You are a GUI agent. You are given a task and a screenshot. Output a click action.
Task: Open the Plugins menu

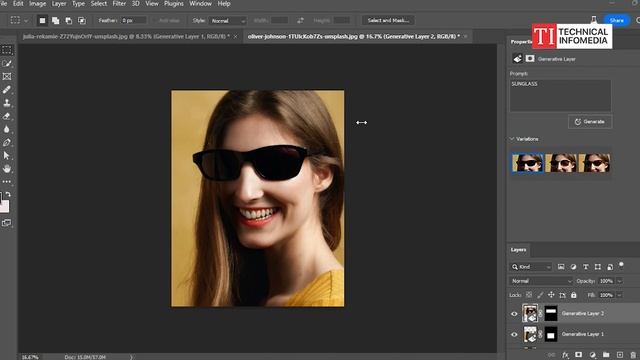pos(174,4)
